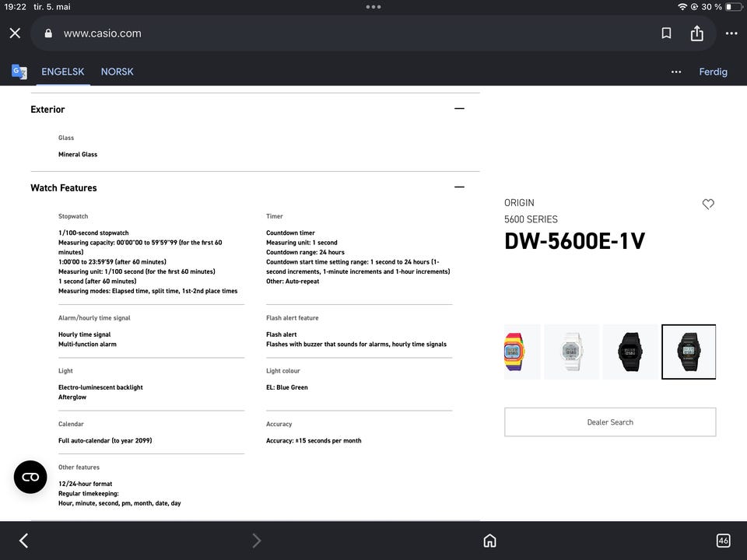The width and height of the screenshot is (747, 560).
Task: Click the Afterglow text
Action: pos(72,397)
